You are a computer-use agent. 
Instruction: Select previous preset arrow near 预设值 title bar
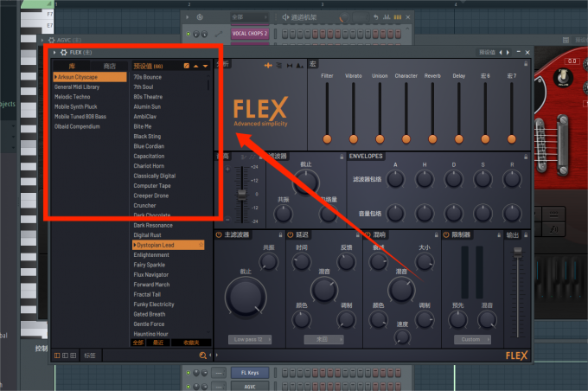pyautogui.click(x=501, y=53)
